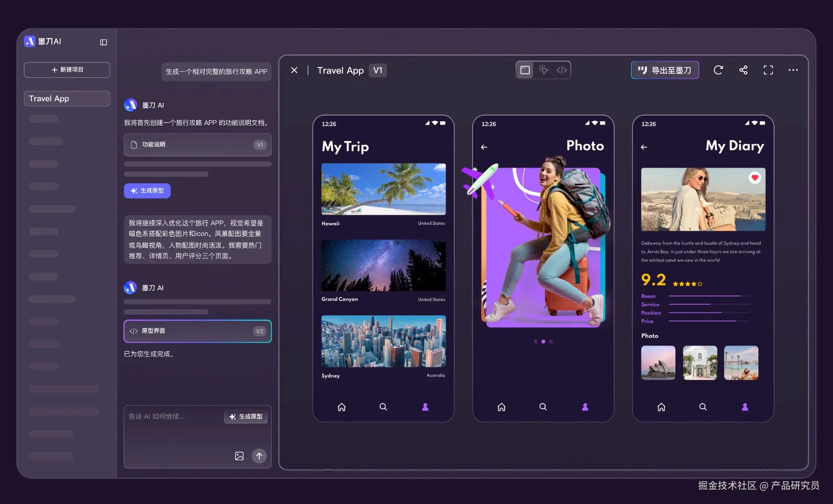
Task: Open the 原型界面 V2 card
Action: coord(197,331)
